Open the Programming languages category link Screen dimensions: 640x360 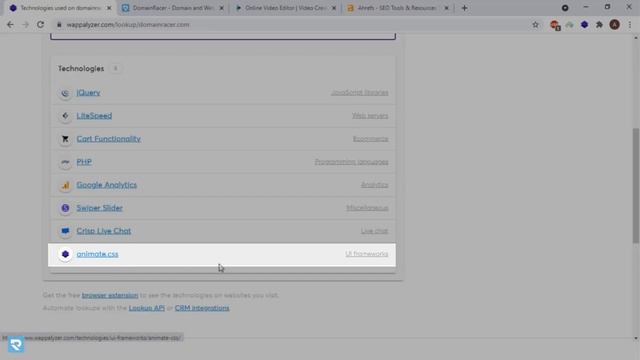351,162
